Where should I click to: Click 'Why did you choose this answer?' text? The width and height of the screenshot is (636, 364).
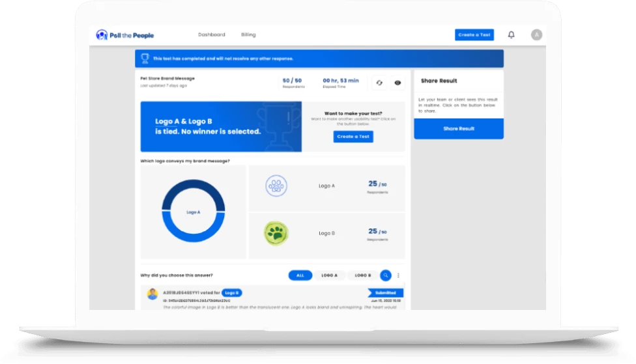pos(177,275)
